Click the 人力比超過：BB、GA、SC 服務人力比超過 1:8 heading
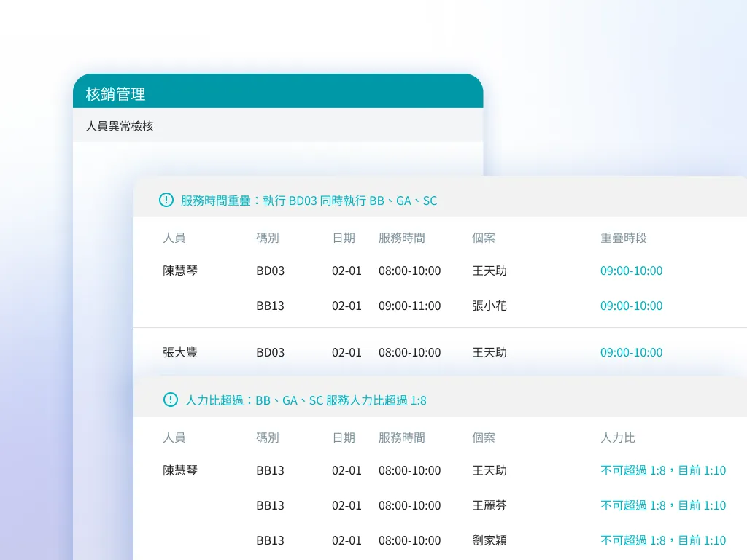 (306, 400)
